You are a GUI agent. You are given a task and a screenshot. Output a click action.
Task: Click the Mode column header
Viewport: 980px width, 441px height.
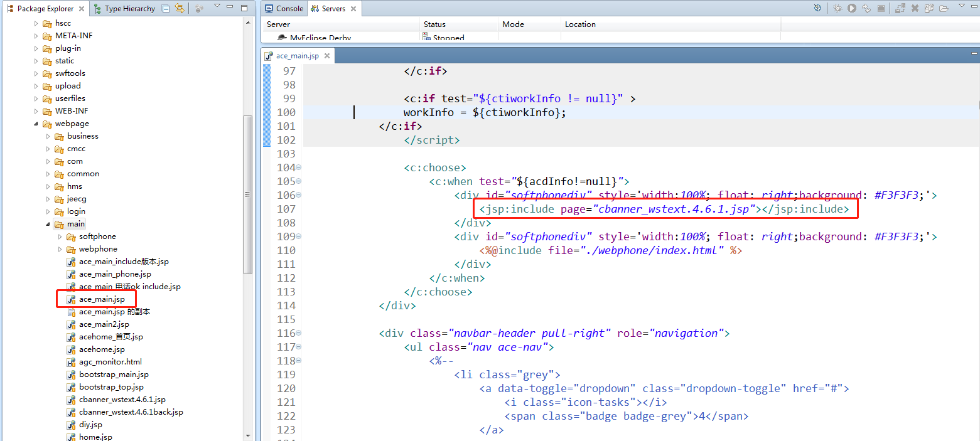pyautogui.click(x=530, y=24)
